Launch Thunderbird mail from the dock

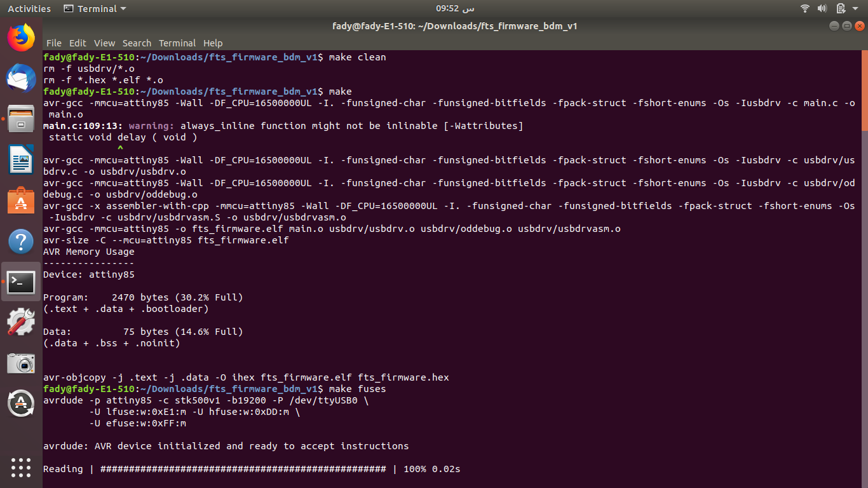21,79
